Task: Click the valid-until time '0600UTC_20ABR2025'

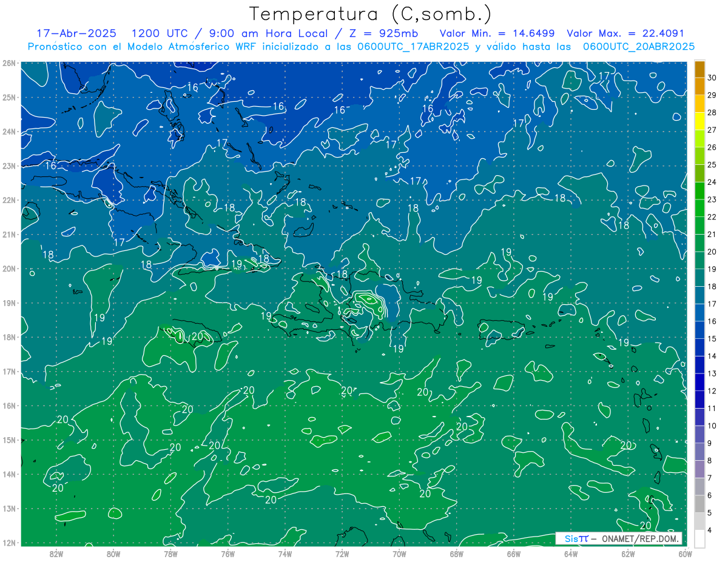Action: point(638,47)
